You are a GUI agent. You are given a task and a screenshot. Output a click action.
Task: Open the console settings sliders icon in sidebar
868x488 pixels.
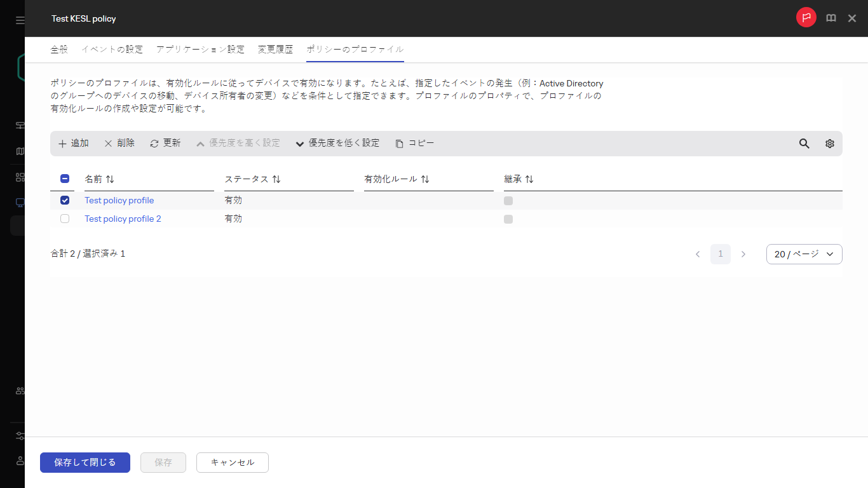19,436
